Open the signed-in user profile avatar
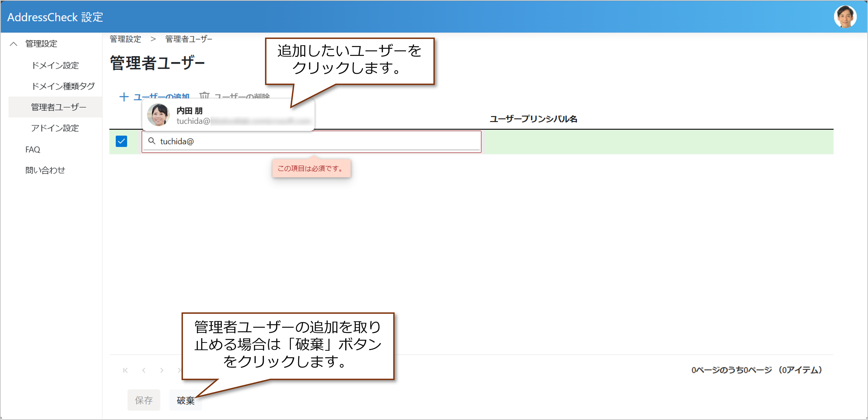Screen dimensions: 868x420 click(x=845, y=17)
